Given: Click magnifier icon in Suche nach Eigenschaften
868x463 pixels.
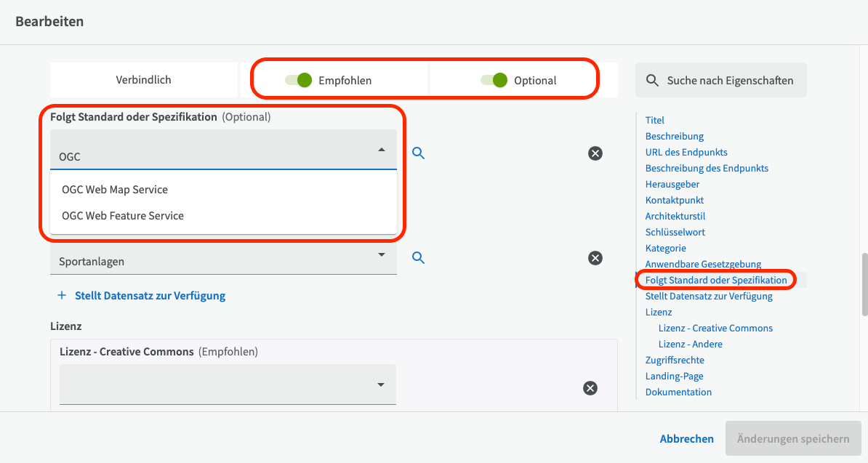Looking at the screenshot, I should (x=652, y=81).
